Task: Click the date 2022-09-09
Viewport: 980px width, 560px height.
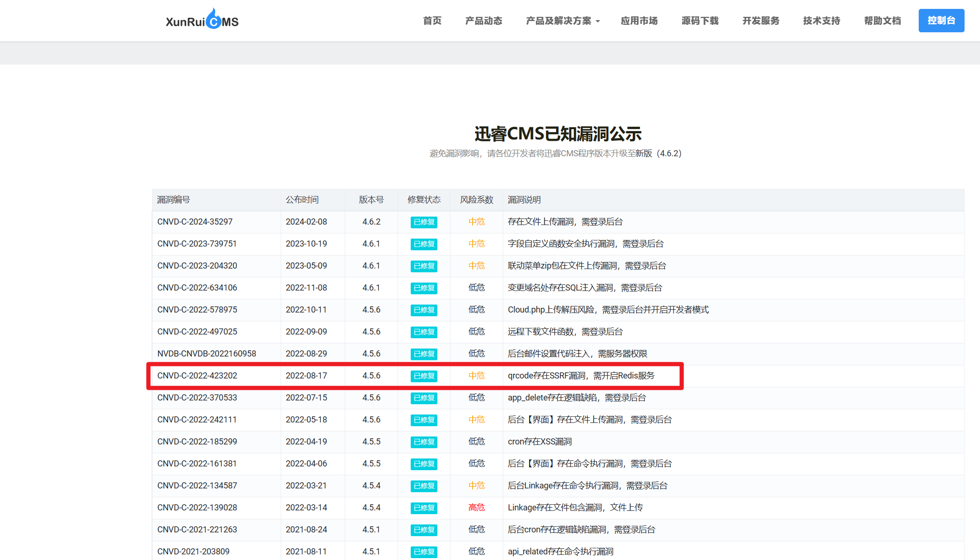Action: coord(306,332)
